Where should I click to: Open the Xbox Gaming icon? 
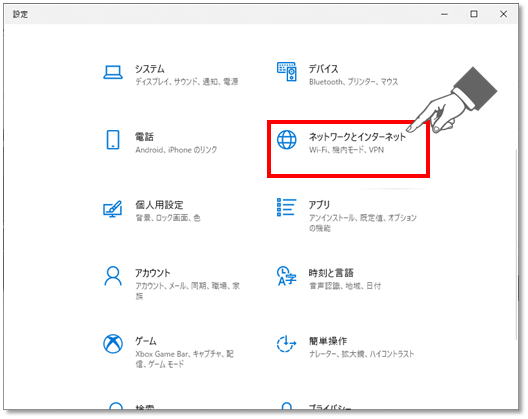(x=113, y=344)
